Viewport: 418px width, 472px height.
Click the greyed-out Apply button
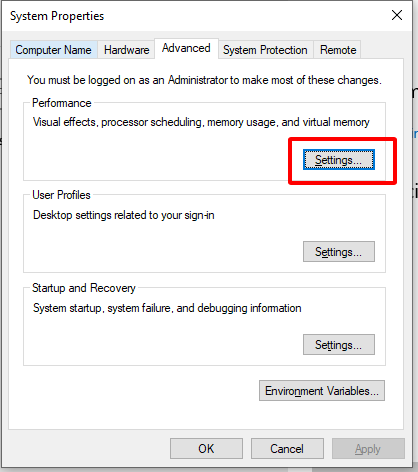(368, 449)
